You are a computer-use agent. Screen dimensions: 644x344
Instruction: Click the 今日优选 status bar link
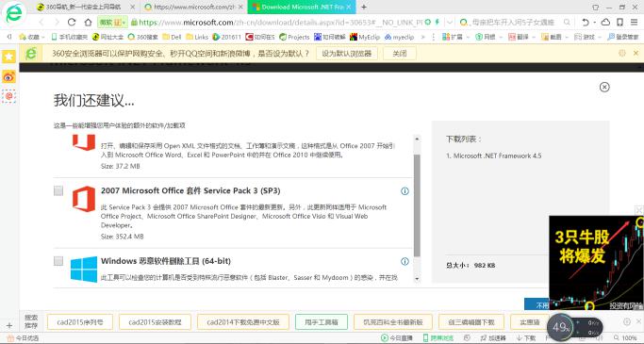[x=24, y=338]
